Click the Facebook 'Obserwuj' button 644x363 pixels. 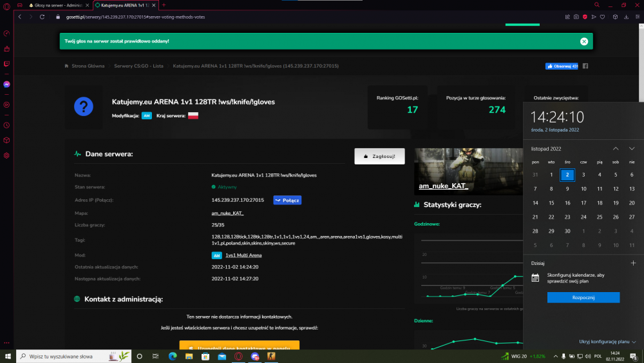point(562,66)
